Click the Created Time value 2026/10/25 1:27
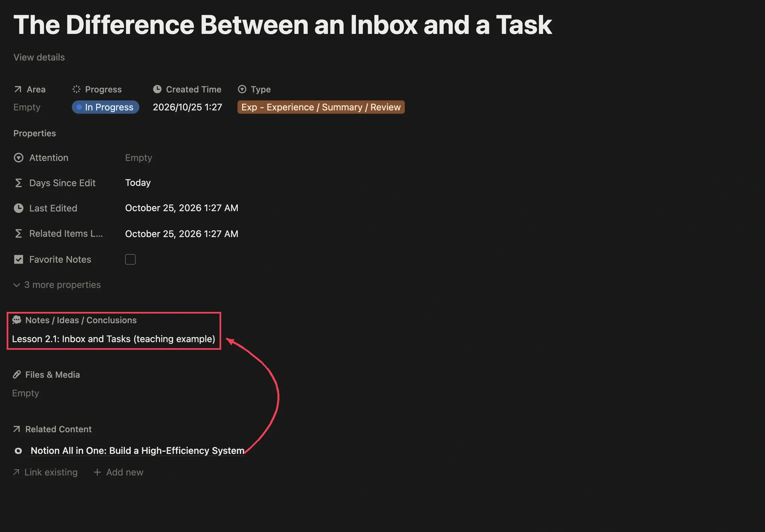 pos(187,107)
